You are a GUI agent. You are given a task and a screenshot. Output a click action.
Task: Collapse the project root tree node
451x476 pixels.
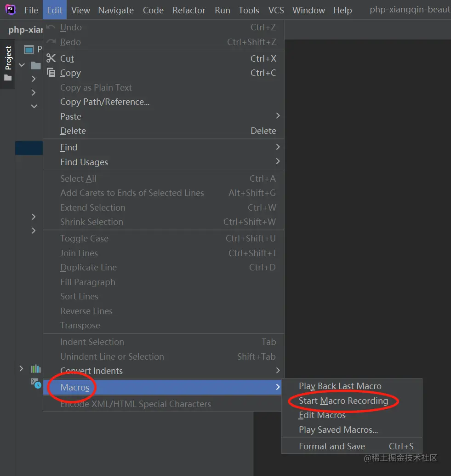[x=22, y=65]
